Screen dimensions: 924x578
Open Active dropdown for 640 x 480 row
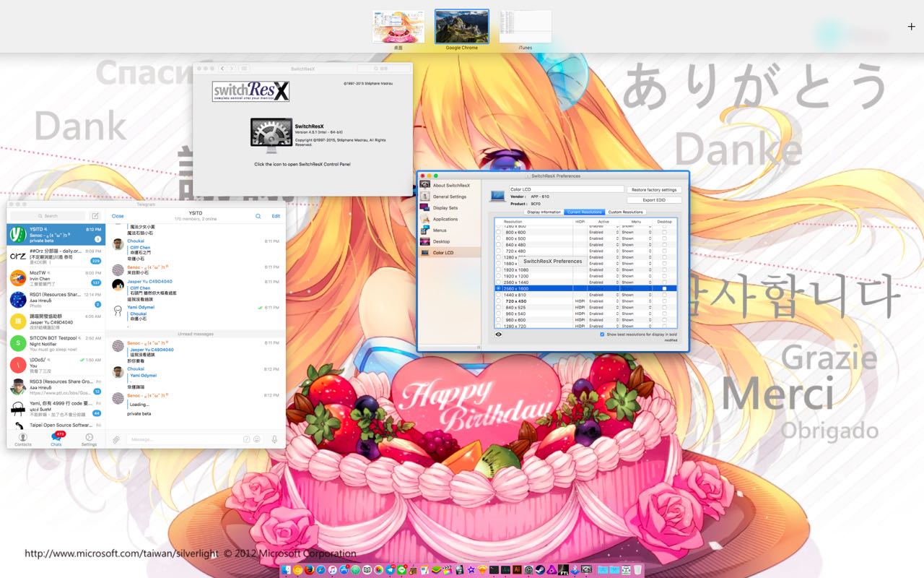[603, 245]
